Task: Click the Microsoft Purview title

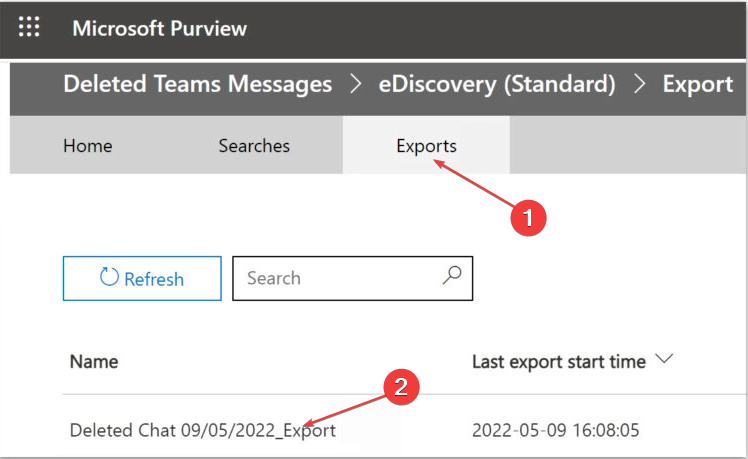Action: pyautogui.click(x=159, y=27)
